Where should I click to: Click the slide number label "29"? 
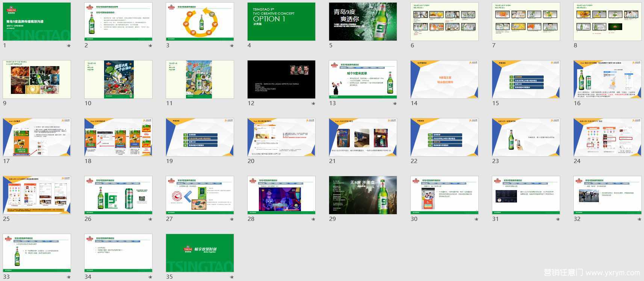point(333,219)
